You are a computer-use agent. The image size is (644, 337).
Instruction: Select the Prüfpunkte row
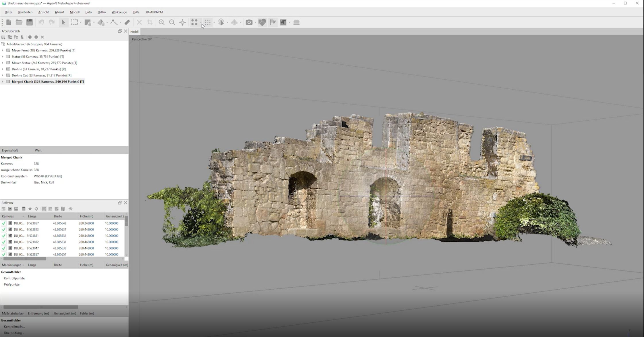point(12,284)
